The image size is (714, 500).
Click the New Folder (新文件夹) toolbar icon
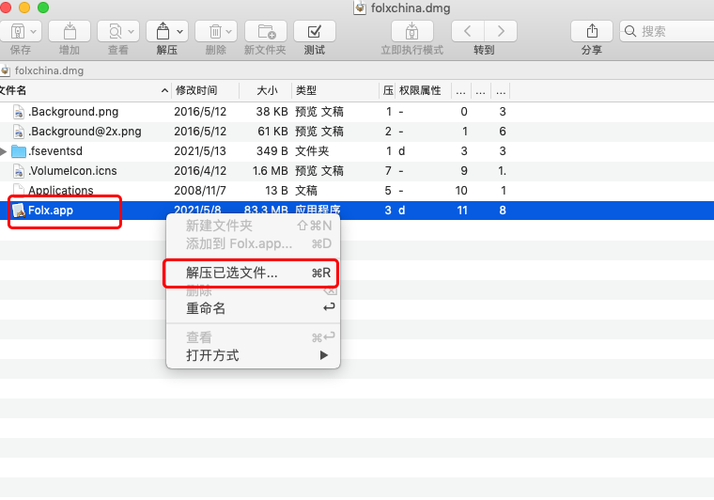pyautogui.click(x=266, y=31)
